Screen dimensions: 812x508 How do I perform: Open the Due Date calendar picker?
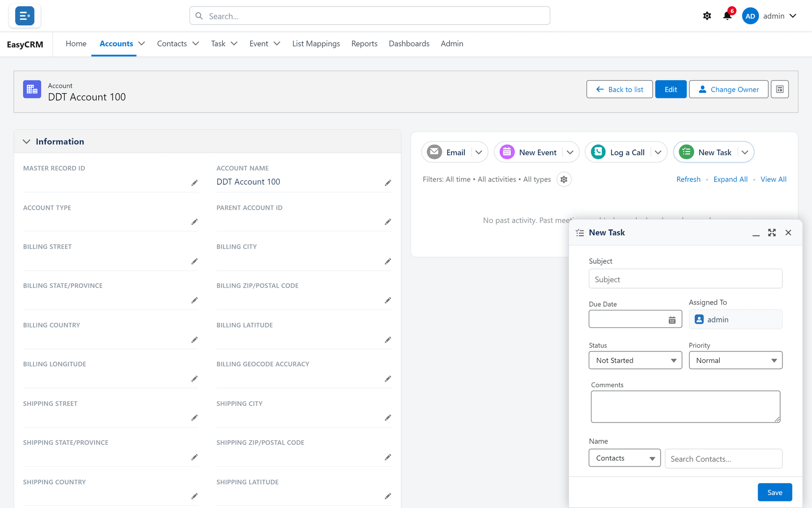pyautogui.click(x=672, y=320)
